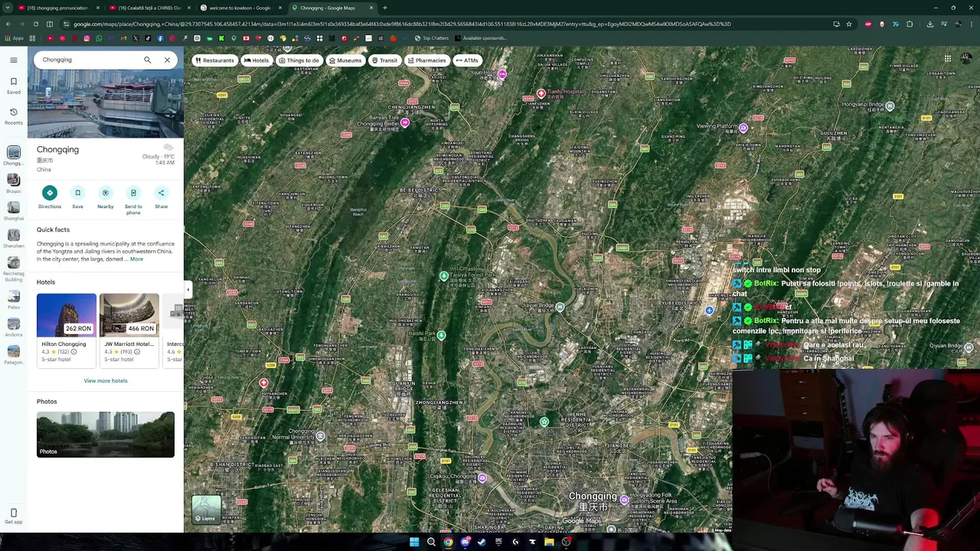
Task: Select Shenzhen in recent places sidebar
Action: pos(13,238)
